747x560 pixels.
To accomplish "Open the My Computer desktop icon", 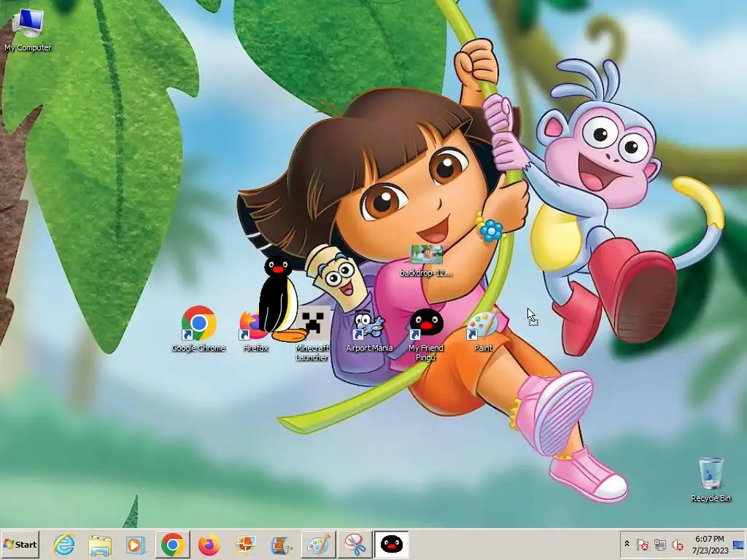I will [x=28, y=28].
